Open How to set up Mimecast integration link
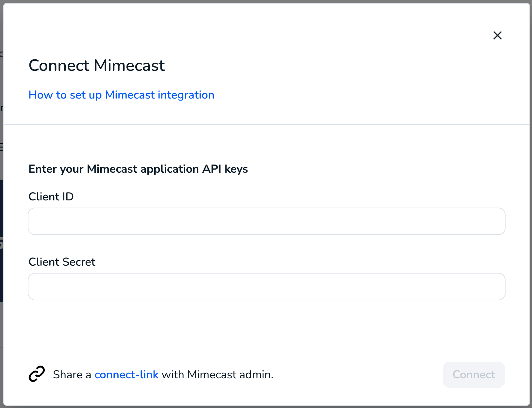 (122, 95)
